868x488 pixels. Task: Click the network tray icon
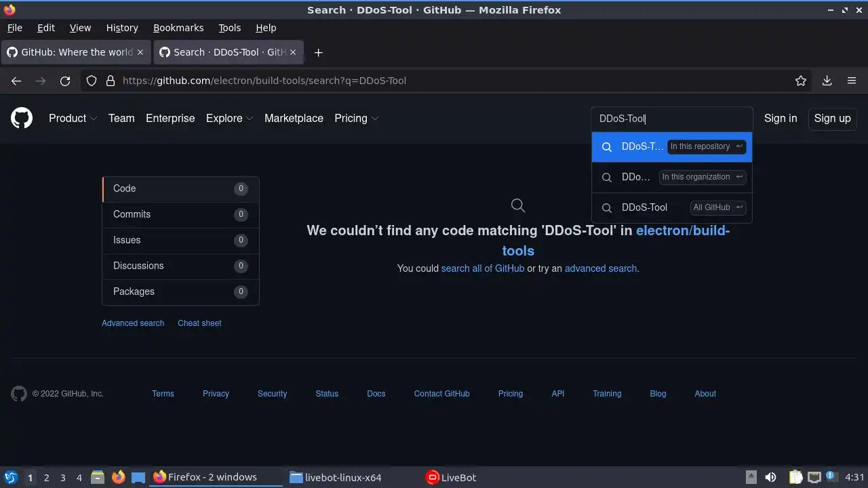coord(814,477)
